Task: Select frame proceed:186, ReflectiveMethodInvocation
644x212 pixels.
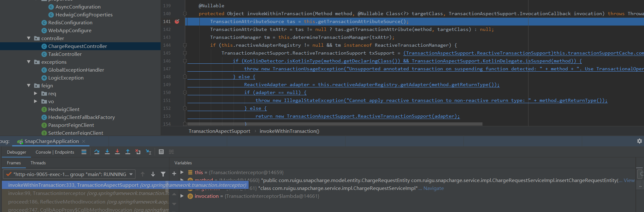Action: (86, 202)
